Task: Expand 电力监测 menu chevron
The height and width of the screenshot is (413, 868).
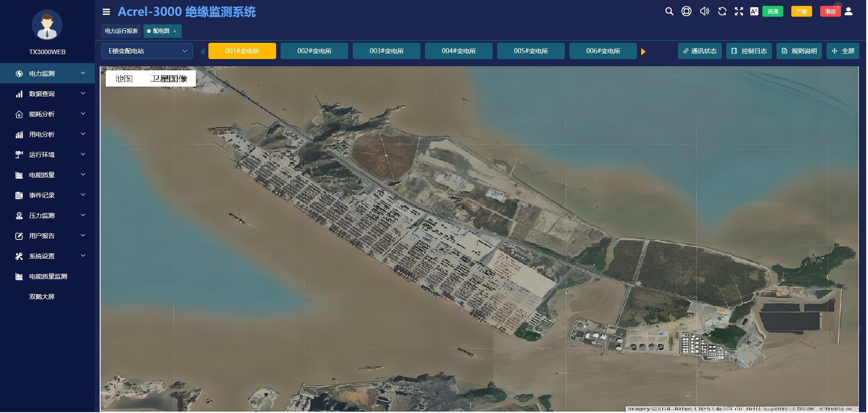Action: (83, 73)
